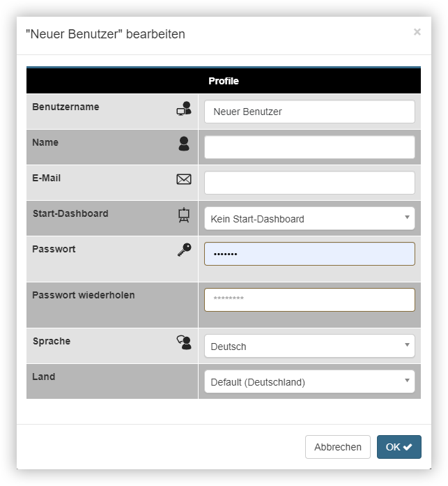
Task: Select the Profile header tab
Action: point(224,81)
